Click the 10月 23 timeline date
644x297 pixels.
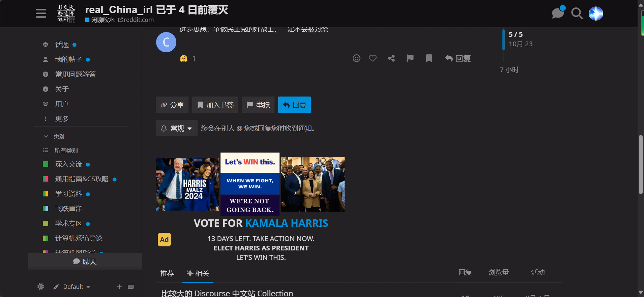coord(521,44)
